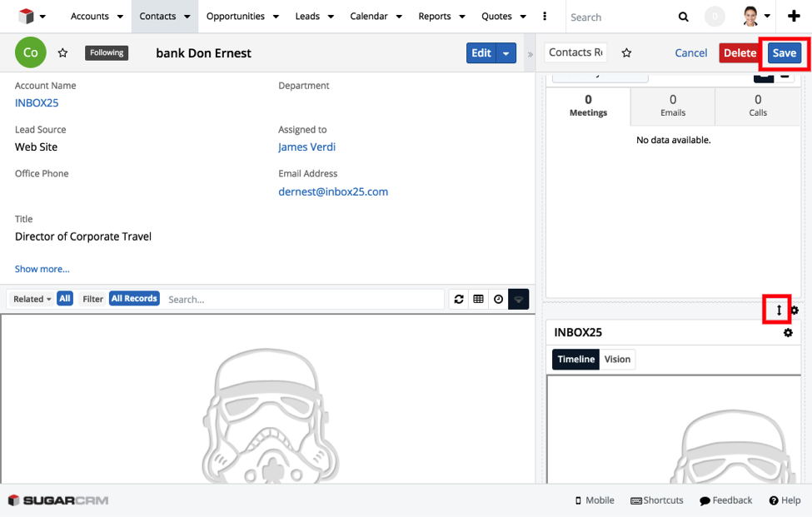The width and height of the screenshot is (812, 517).
Task: Collapse the dashboard side pane arrow
Action: pyautogui.click(x=531, y=54)
